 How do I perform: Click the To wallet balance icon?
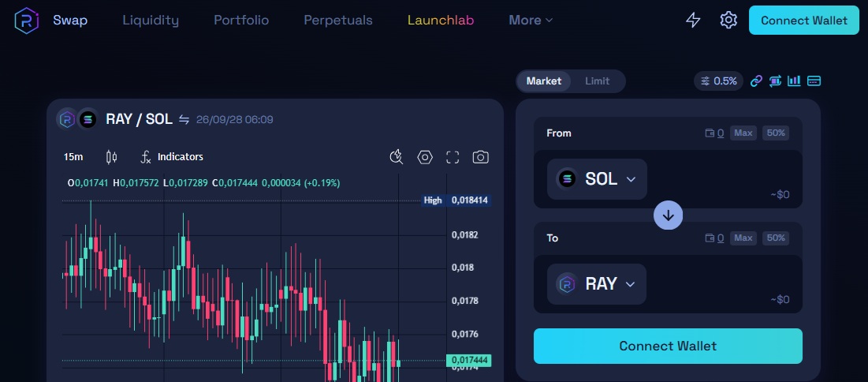pyautogui.click(x=709, y=238)
